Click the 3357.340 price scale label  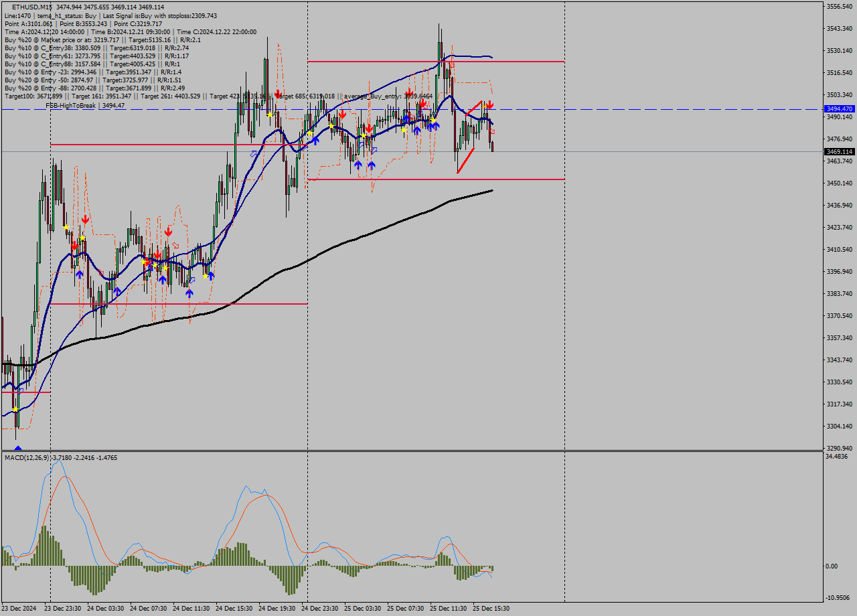(840, 337)
